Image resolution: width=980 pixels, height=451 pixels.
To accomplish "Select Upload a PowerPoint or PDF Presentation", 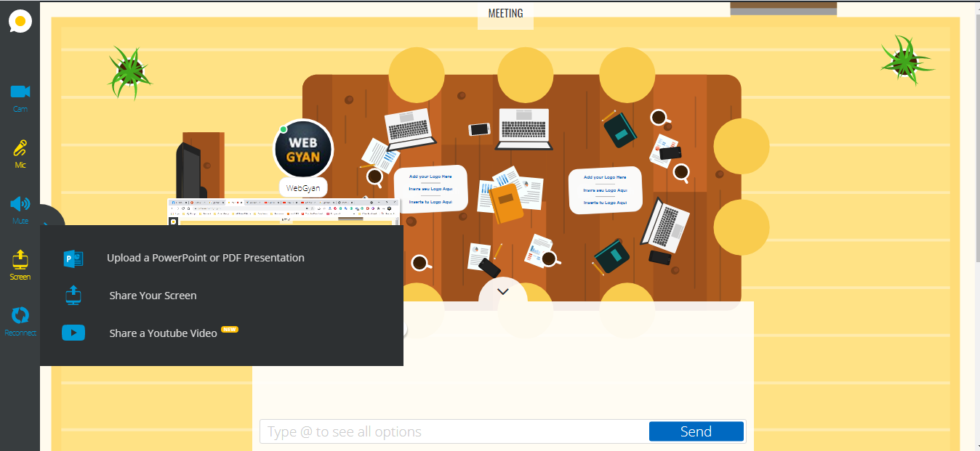I will pyautogui.click(x=206, y=258).
